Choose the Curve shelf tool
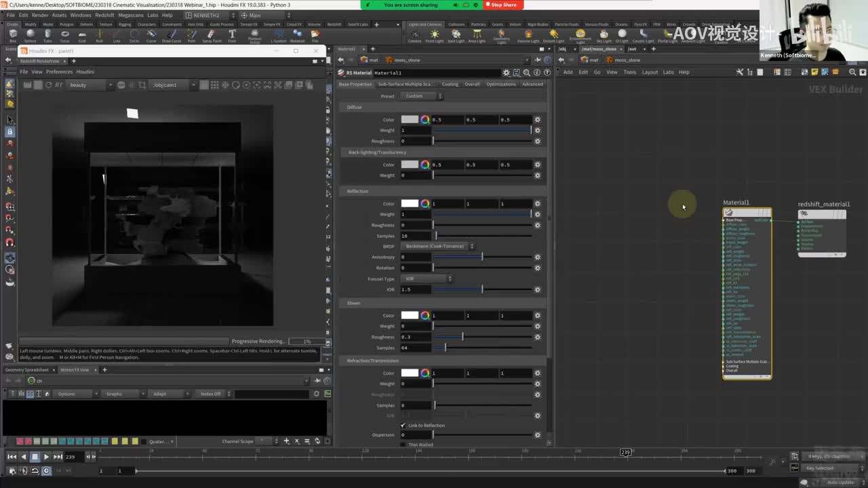 point(151,35)
